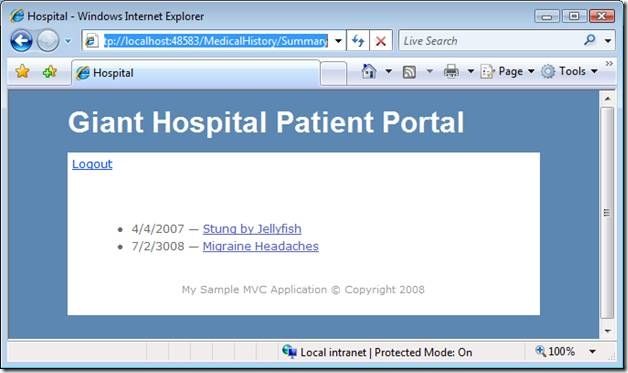Click the Logout link
The width and height of the screenshot is (628, 373).
pos(92,164)
